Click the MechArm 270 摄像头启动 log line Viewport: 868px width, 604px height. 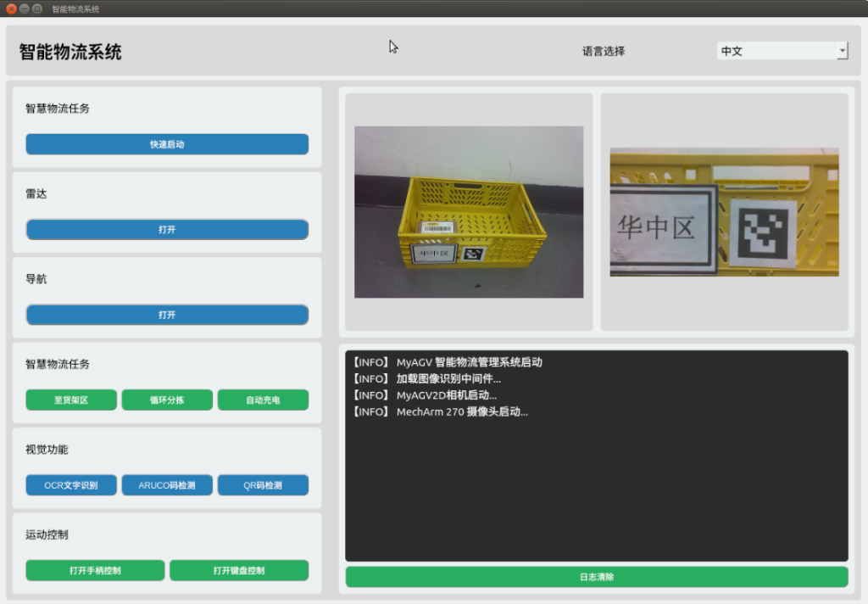(441, 411)
